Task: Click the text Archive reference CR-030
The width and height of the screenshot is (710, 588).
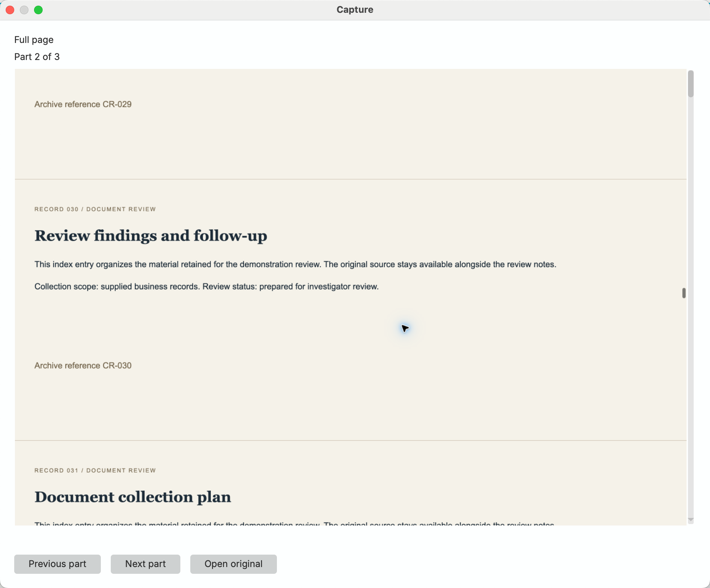Action: click(x=83, y=365)
